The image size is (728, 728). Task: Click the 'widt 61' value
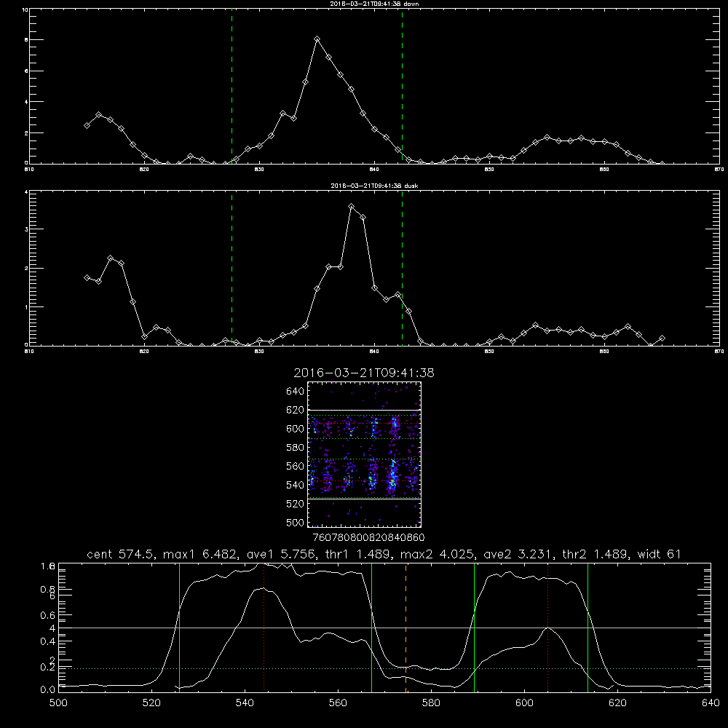(660, 554)
